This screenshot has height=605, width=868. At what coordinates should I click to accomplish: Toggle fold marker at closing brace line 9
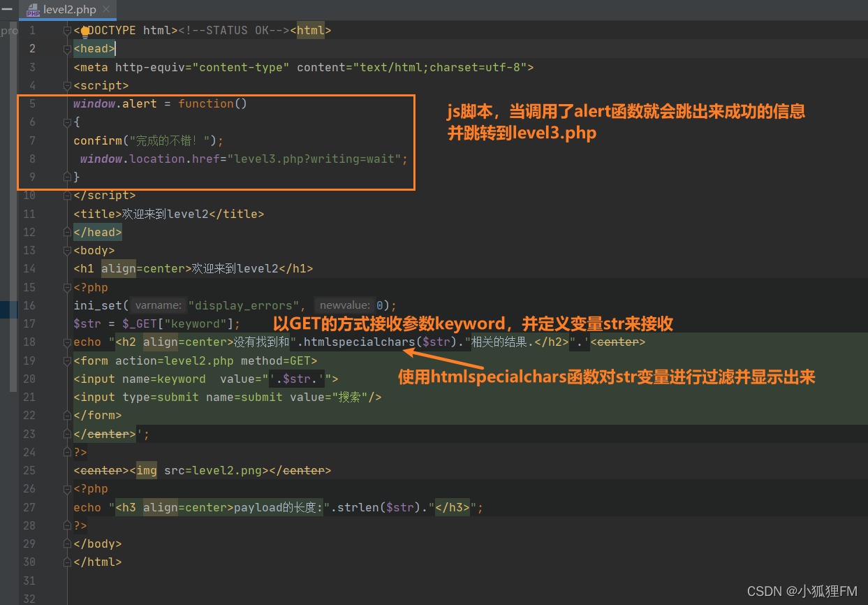tap(67, 177)
